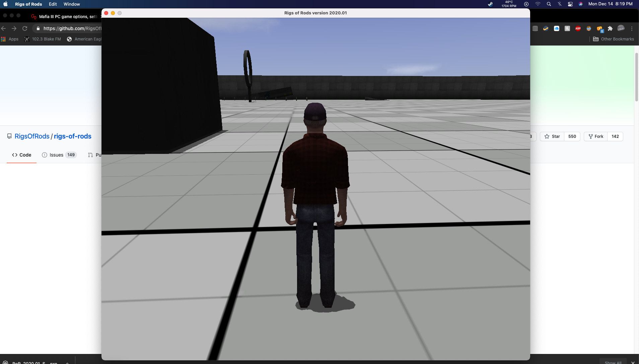
Task: Open the Edit menu
Action: point(53,4)
